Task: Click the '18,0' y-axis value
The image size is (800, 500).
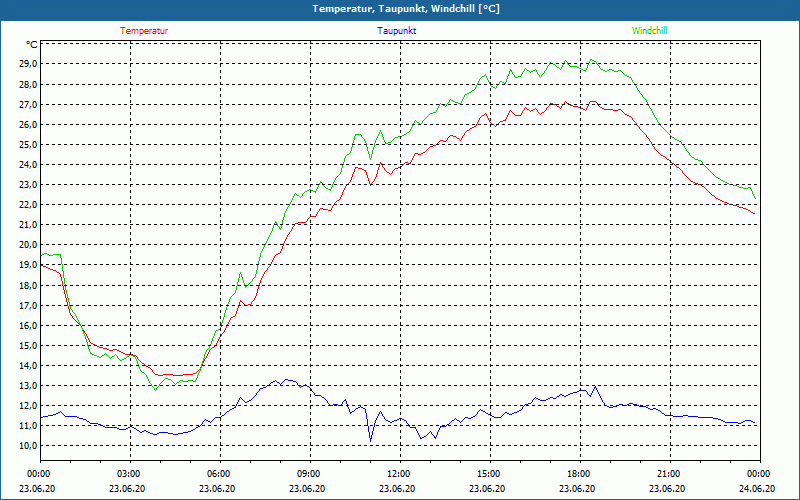Action: click(x=29, y=285)
